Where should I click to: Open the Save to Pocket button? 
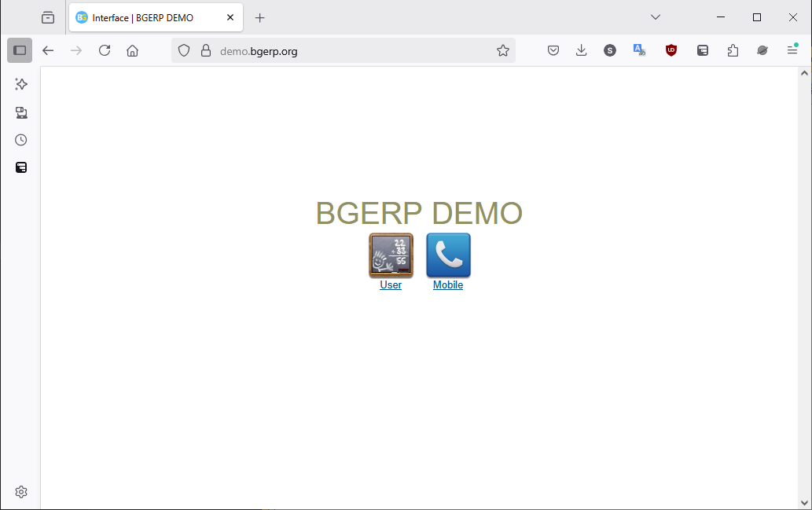[553, 50]
